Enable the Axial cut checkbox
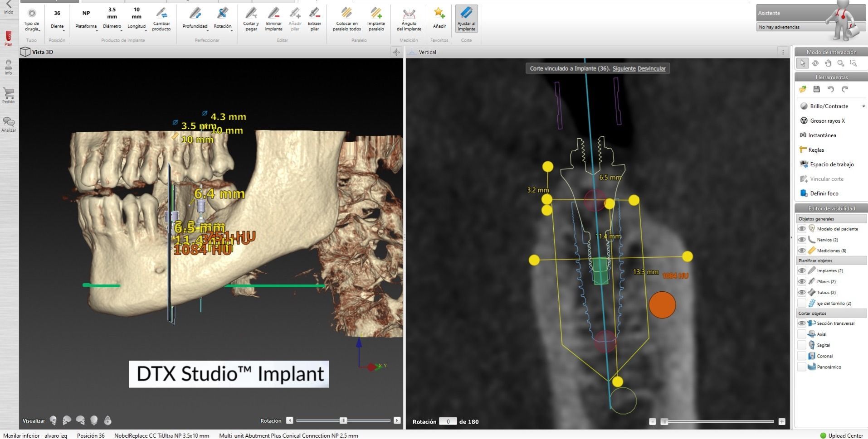This screenshot has width=868, height=439. [x=802, y=334]
